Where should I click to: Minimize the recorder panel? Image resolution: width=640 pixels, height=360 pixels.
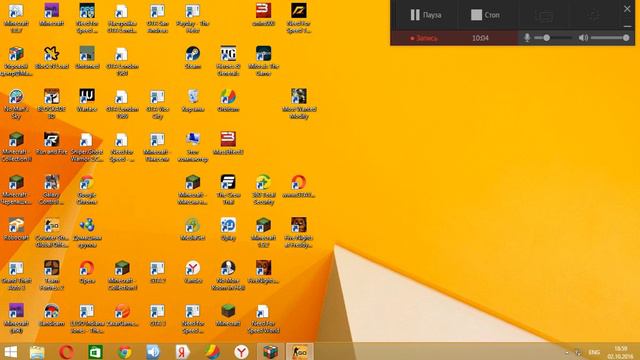627,26
